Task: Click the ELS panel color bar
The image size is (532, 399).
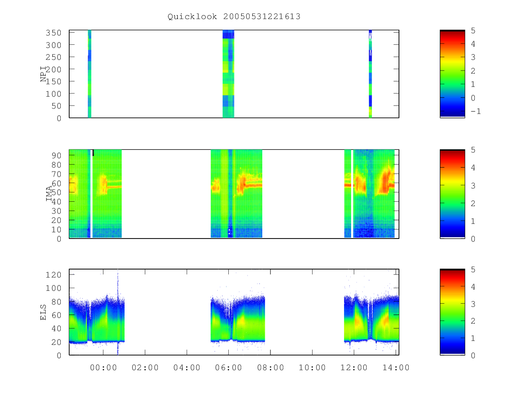Action: (x=452, y=312)
